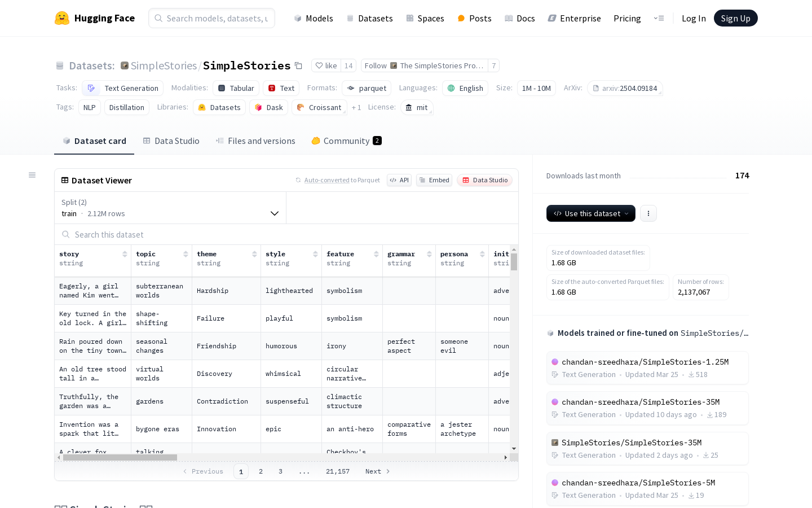Go to page 3 of the dataset
The image size is (812, 508).
point(280,471)
